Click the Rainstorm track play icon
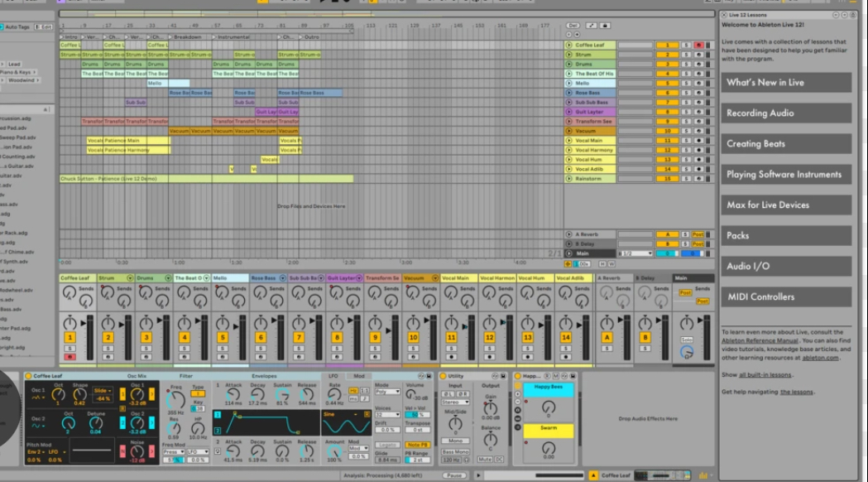The height and width of the screenshot is (482, 868). pos(568,178)
